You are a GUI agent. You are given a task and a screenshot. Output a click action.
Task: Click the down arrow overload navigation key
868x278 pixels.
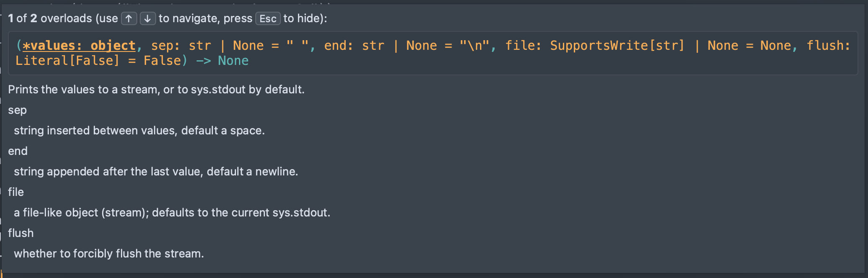(147, 18)
